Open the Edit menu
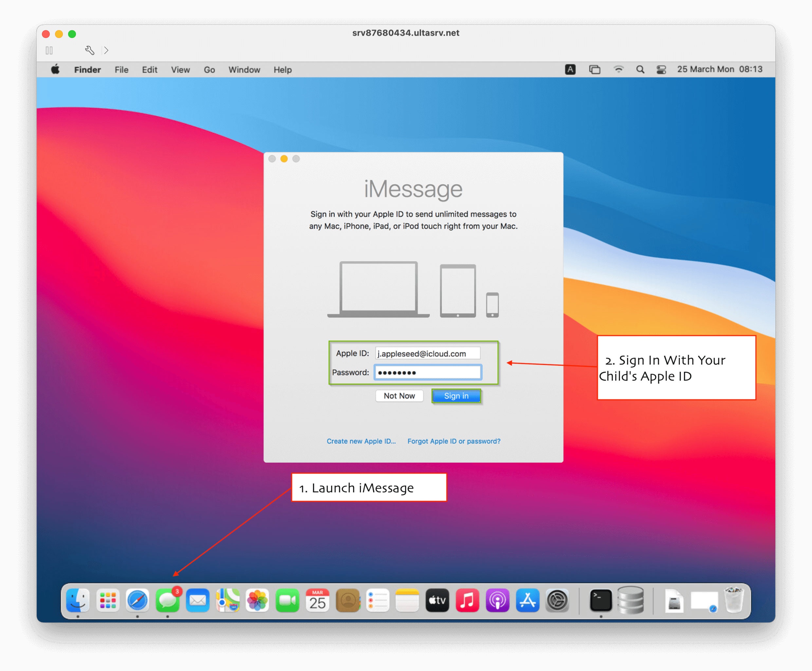812x671 pixels. click(150, 69)
